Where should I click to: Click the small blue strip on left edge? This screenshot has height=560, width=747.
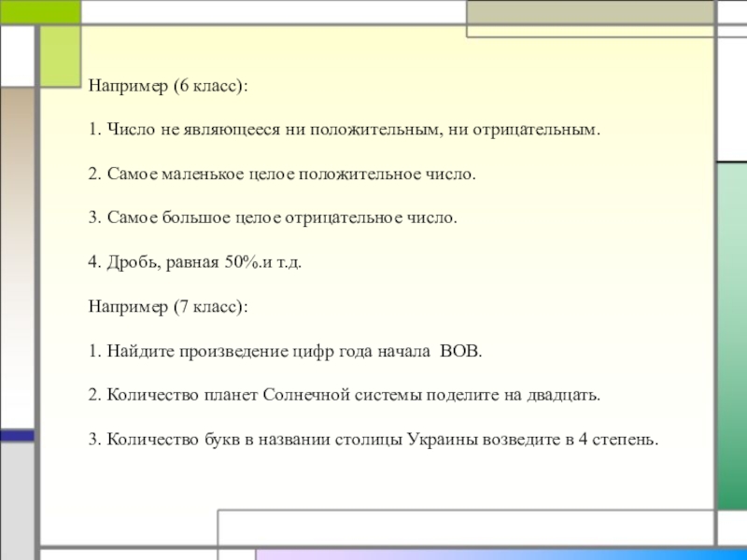click(17, 435)
